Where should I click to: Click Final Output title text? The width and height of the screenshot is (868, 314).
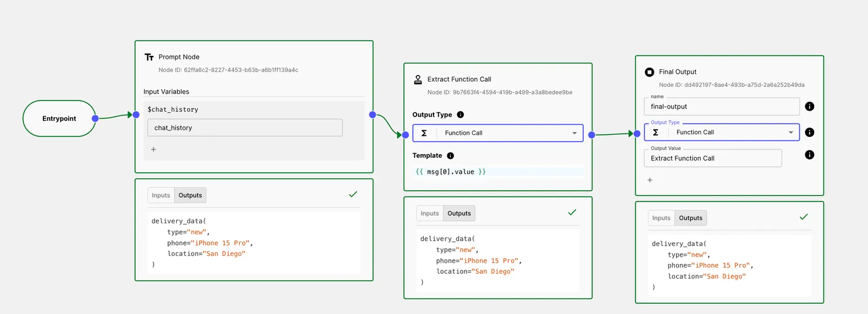click(x=678, y=72)
